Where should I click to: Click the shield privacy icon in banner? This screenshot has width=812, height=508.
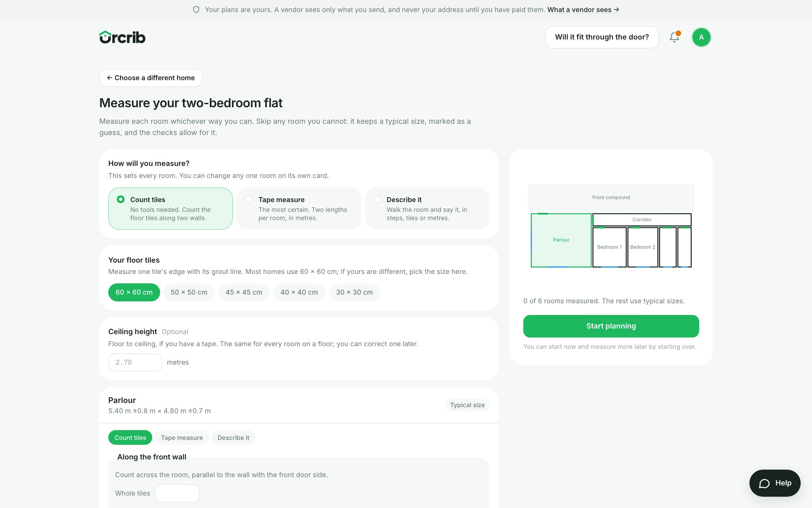pyautogui.click(x=196, y=10)
